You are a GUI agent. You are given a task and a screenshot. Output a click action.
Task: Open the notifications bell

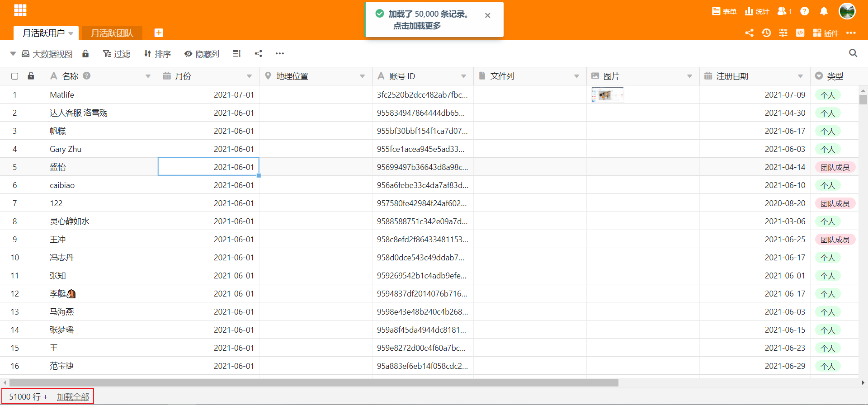[824, 11]
